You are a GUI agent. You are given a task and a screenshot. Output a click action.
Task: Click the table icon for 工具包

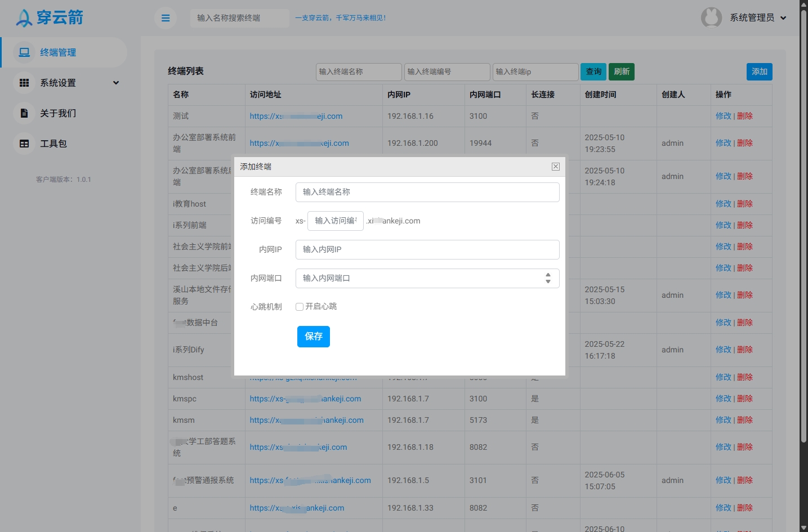(x=24, y=144)
